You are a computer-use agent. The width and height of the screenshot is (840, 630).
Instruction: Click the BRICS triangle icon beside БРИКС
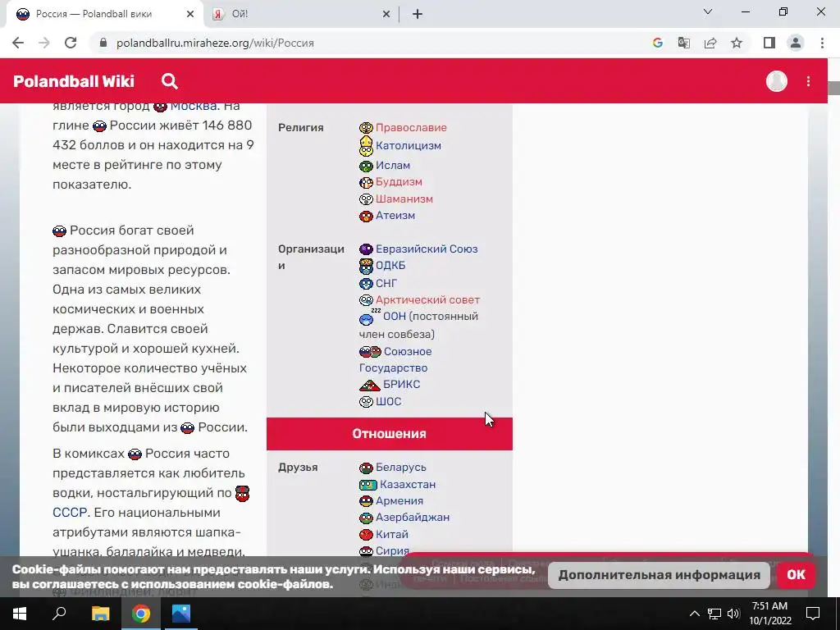(370, 385)
